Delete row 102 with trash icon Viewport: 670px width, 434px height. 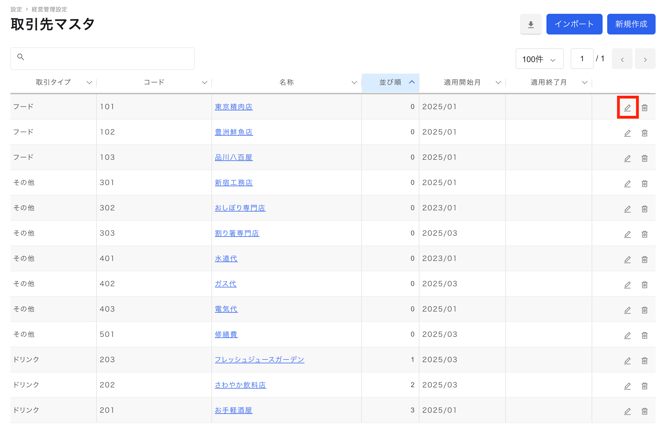[644, 133]
